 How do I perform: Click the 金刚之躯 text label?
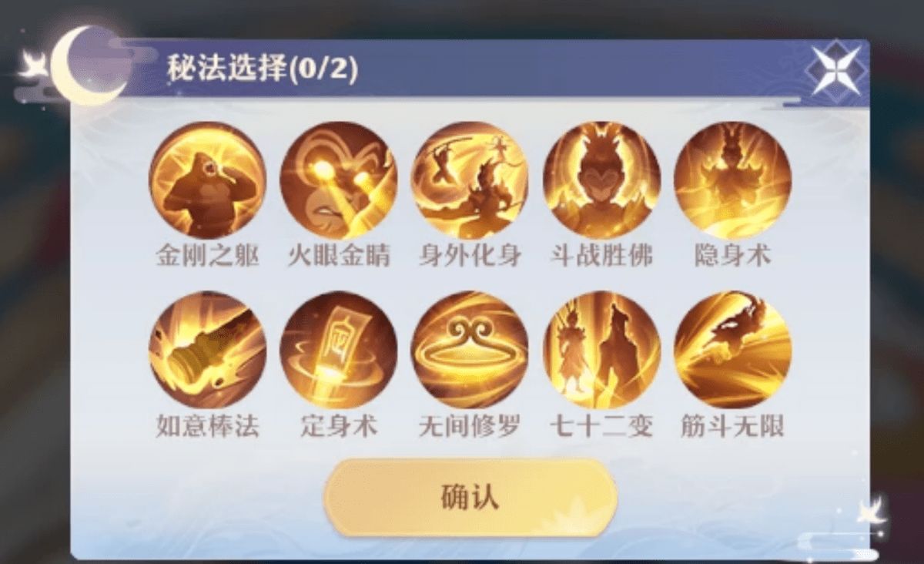(207, 255)
